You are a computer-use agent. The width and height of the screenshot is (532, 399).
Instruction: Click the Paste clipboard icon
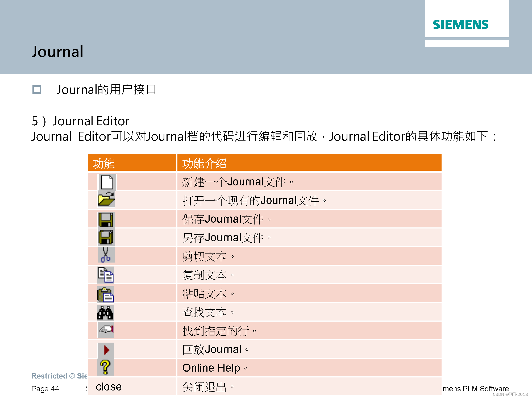pos(106,295)
